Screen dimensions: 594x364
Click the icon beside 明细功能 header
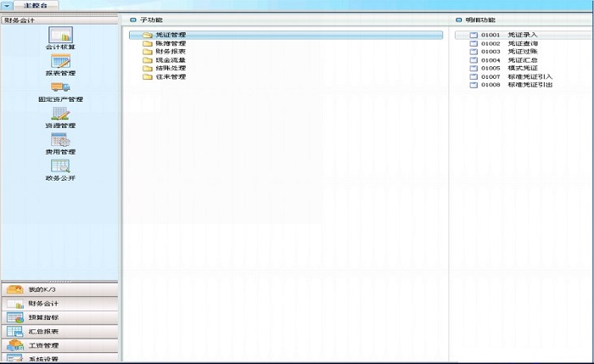458,20
